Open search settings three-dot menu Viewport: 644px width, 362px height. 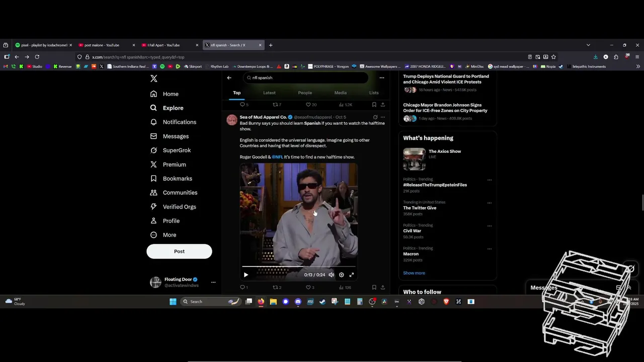(382, 78)
